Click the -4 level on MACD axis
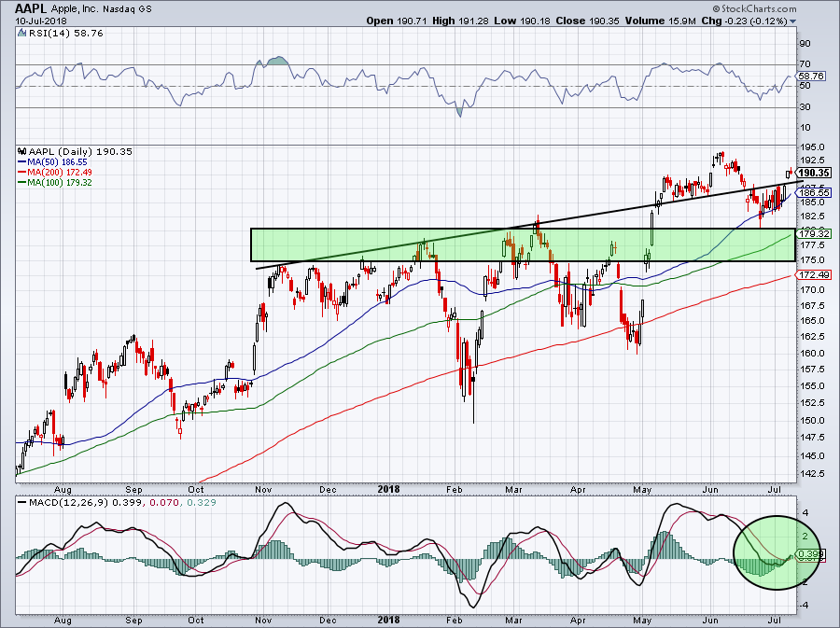 point(805,606)
